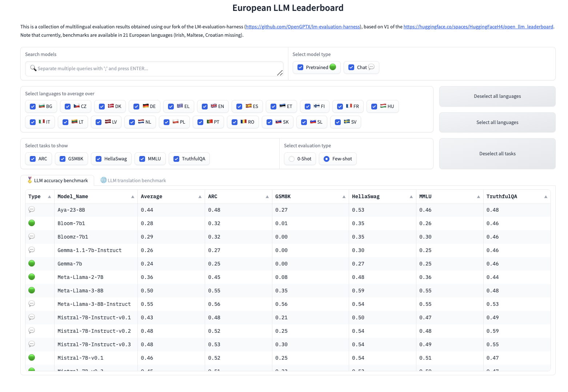This screenshot has height=392, width=568.
Task: Click the green circle icon beside Meta-Llama-2-7B
Action: click(x=32, y=277)
